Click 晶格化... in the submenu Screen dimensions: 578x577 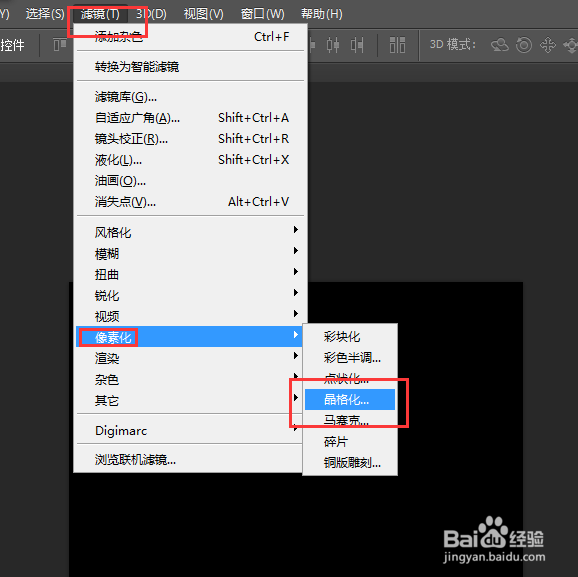(350, 400)
